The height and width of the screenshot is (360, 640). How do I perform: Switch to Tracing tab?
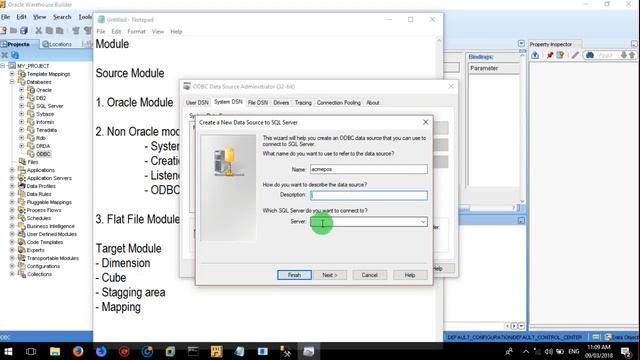click(x=303, y=102)
